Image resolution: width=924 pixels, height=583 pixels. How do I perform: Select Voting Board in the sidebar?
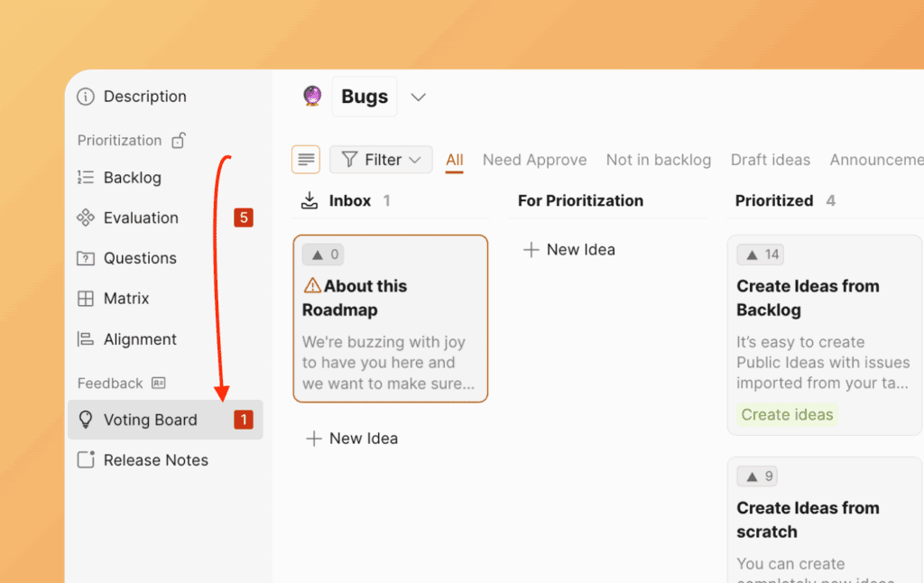(x=150, y=420)
